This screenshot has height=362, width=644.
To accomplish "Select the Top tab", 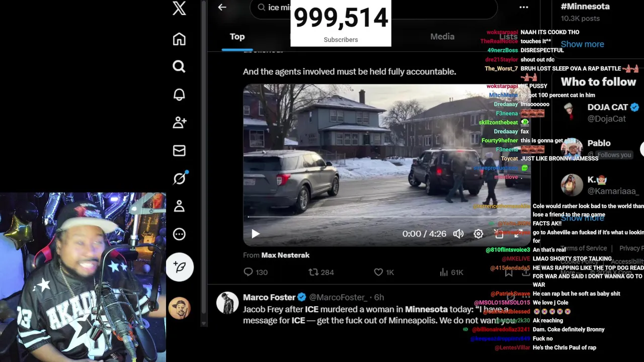I will point(237,37).
